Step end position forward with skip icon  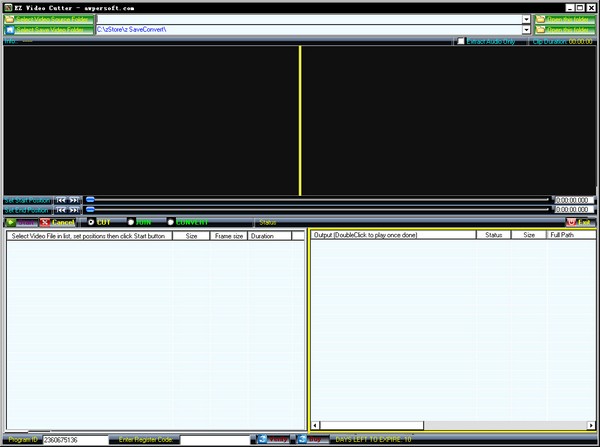point(74,210)
